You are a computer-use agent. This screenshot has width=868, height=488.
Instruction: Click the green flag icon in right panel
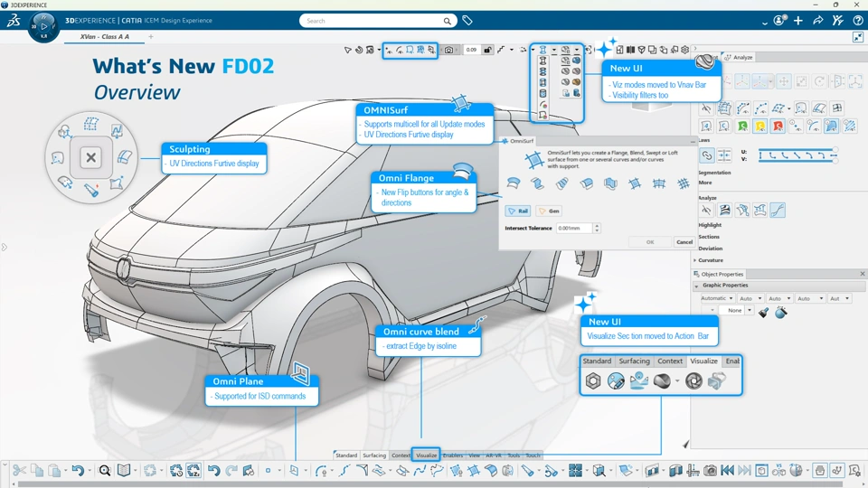tap(742, 127)
